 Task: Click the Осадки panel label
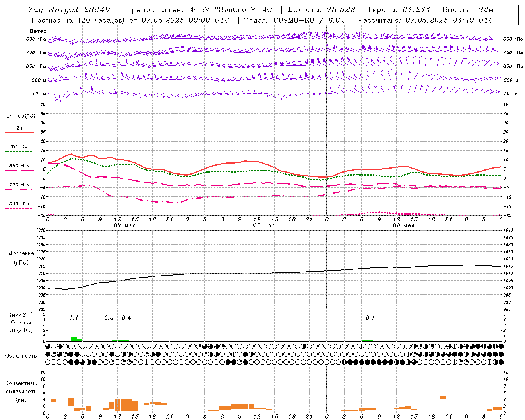click(x=21, y=322)
